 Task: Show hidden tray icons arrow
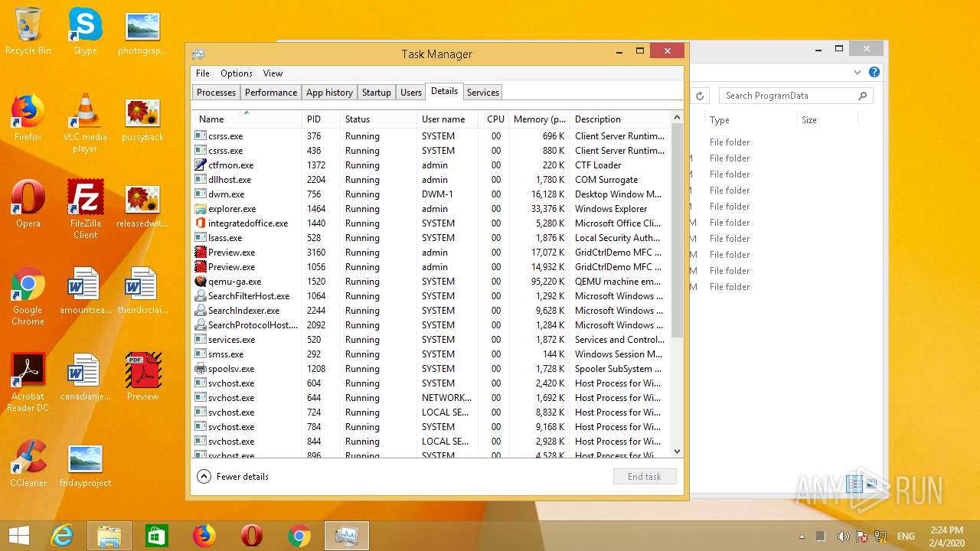[802, 536]
